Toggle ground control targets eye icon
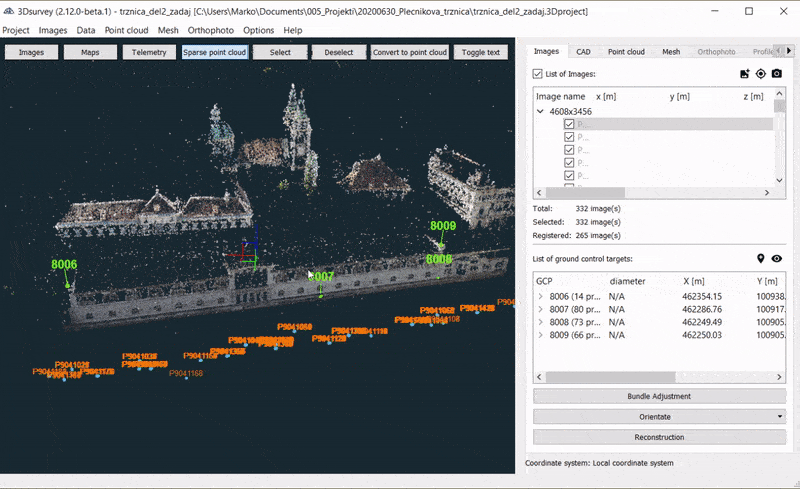 click(776, 258)
